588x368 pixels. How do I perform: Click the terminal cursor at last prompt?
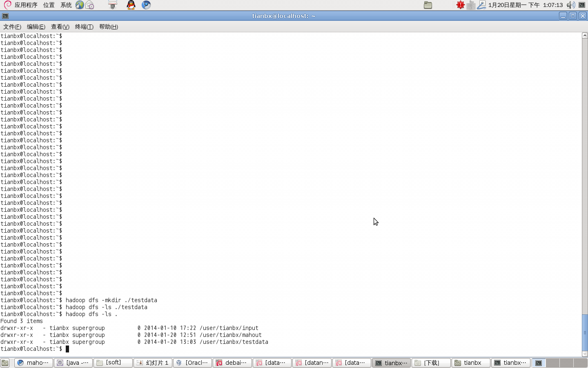point(67,349)
